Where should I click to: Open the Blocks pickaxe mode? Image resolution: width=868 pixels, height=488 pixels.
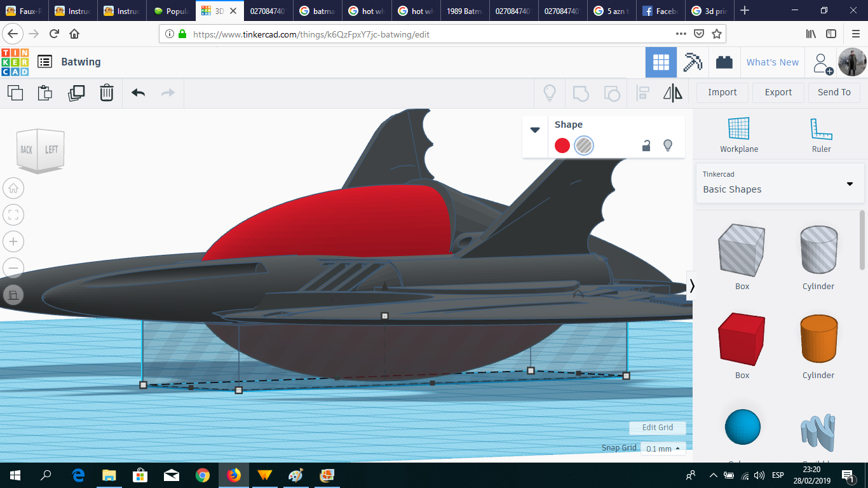pyautogui.click(x=692, y=62)
